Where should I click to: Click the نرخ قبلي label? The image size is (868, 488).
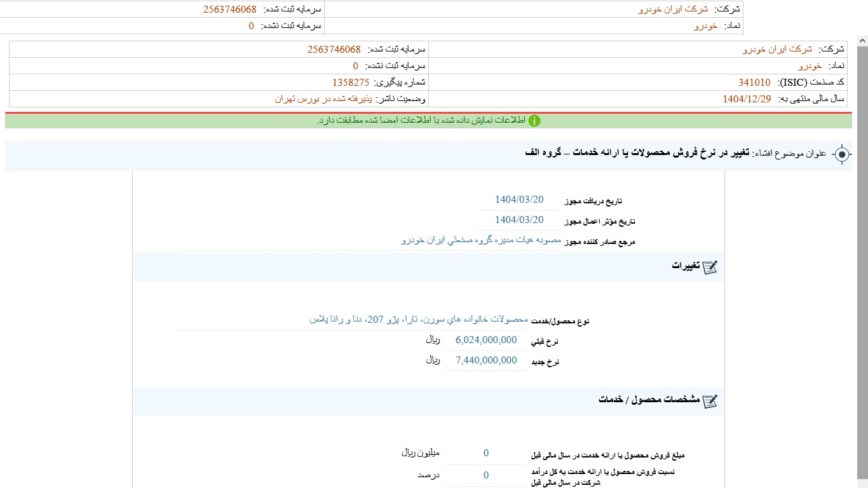[545, 342]
